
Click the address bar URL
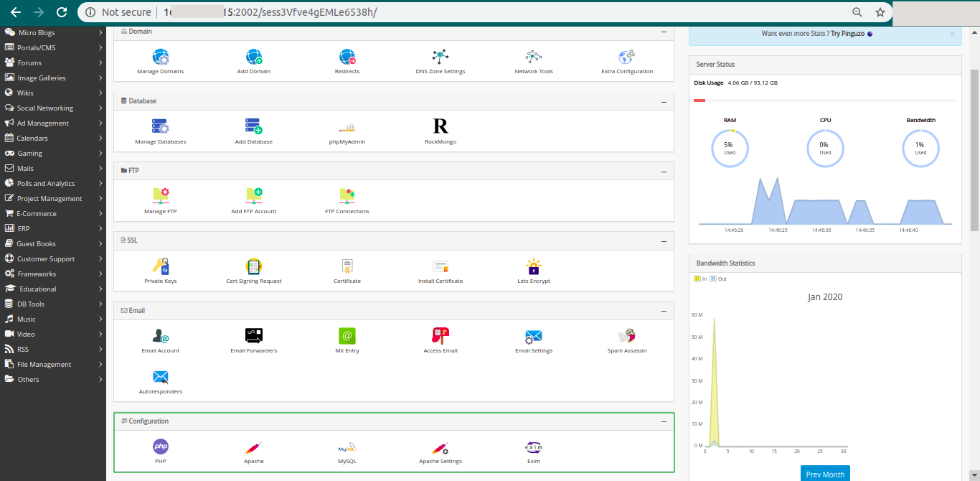pos(270,12)
